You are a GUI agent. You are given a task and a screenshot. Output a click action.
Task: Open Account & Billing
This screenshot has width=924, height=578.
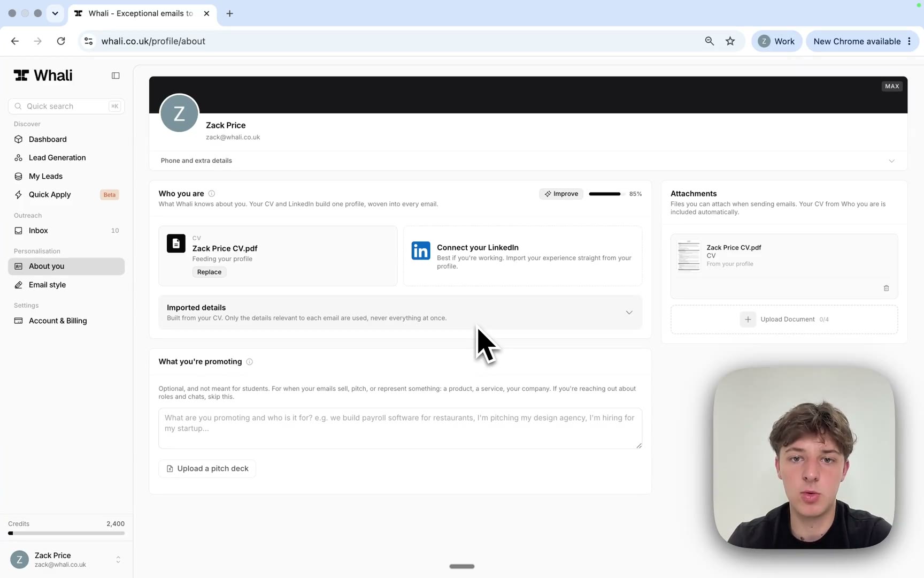tap(66, 321)
